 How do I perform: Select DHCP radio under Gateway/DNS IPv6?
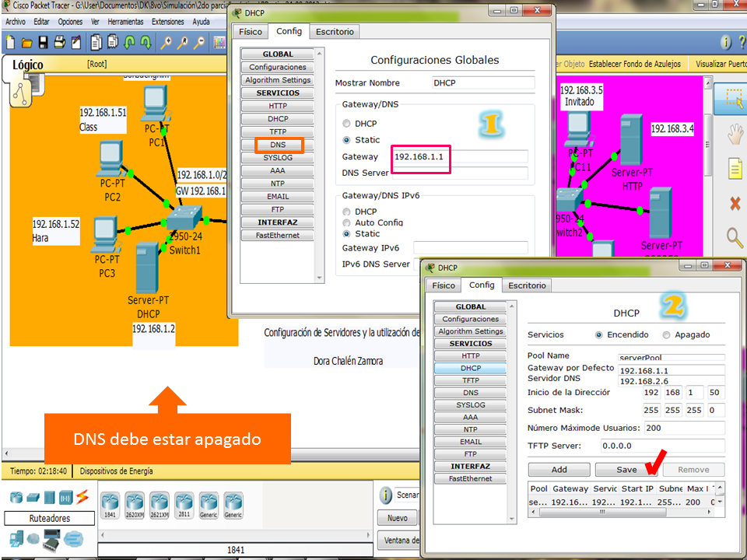pos(346,212)
